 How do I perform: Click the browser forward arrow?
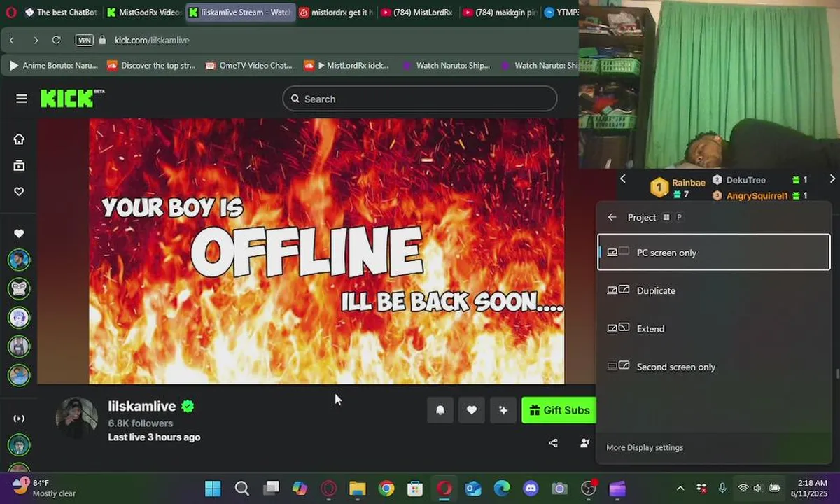[36, 40]
